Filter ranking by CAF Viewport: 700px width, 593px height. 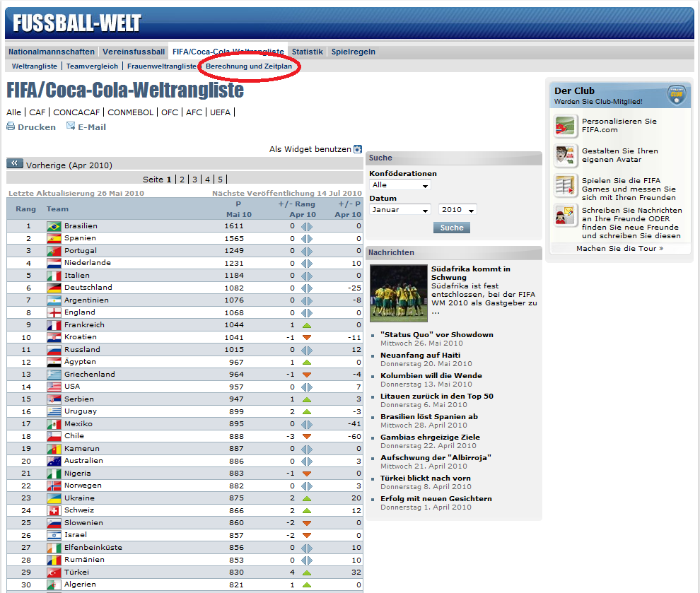click(x=37, y=112)
